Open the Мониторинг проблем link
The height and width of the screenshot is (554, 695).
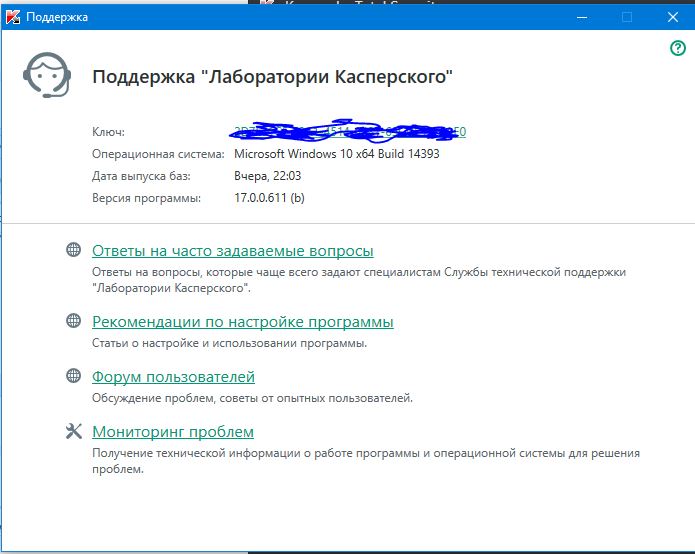173,432
